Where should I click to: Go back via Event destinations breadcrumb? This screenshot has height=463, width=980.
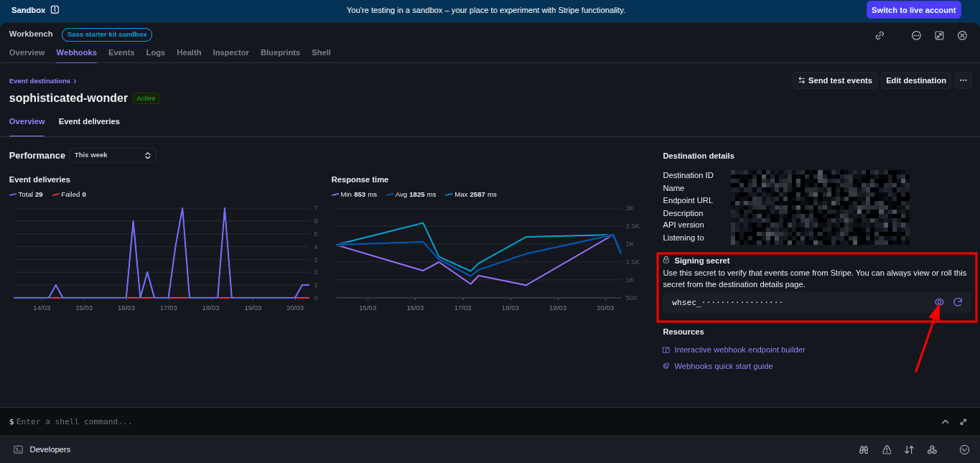click(x=40, y=81)
